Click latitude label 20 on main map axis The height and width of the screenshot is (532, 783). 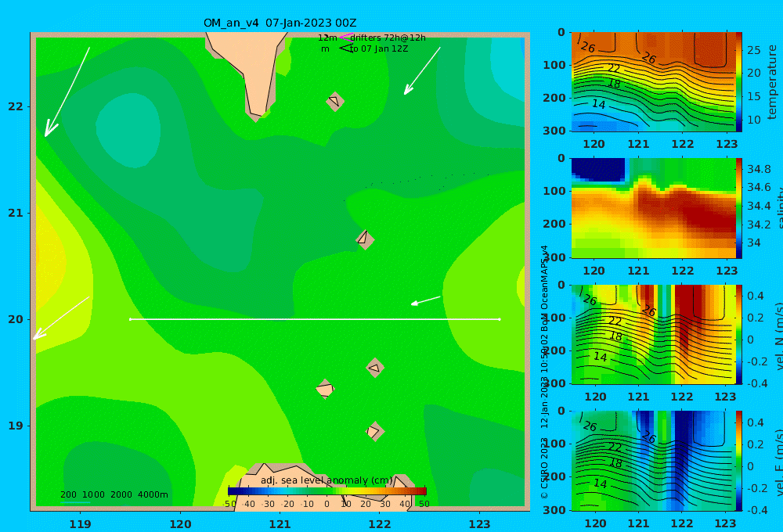pos(16,319)
